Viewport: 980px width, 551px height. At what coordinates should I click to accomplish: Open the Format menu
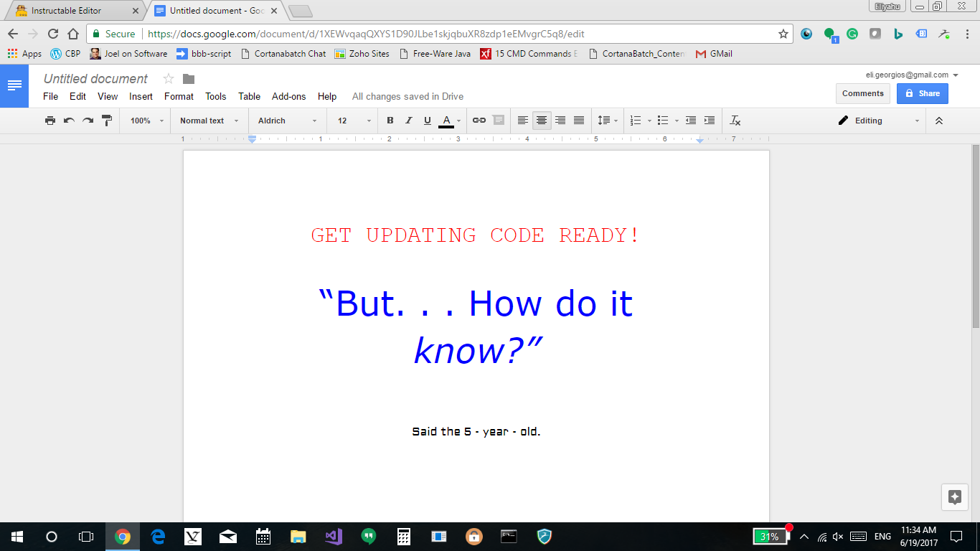point(179,96)
